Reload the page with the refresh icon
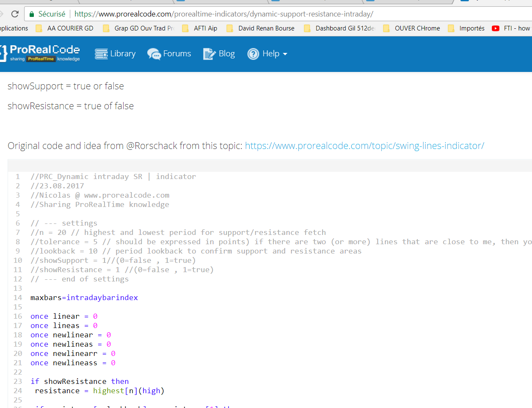The image size is (532, 408). [15, 14]
